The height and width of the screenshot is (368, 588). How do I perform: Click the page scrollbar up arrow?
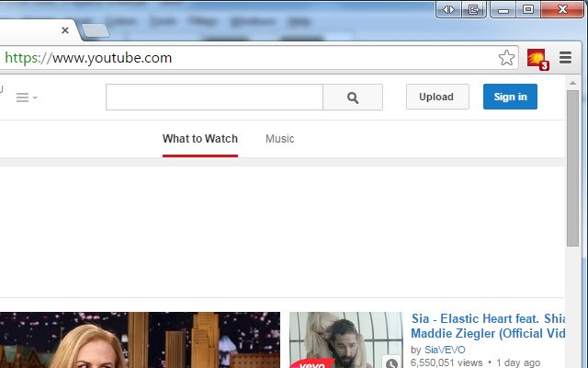pyautogui.click(x=572, y=83)
